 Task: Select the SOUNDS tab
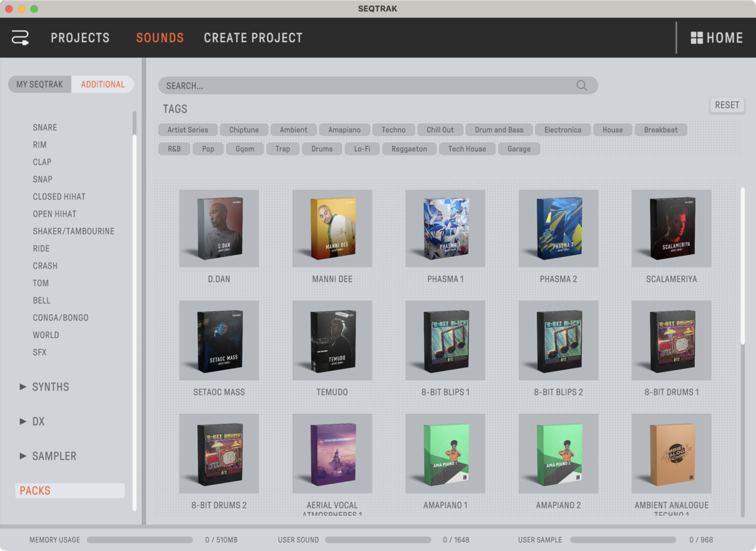159,38
